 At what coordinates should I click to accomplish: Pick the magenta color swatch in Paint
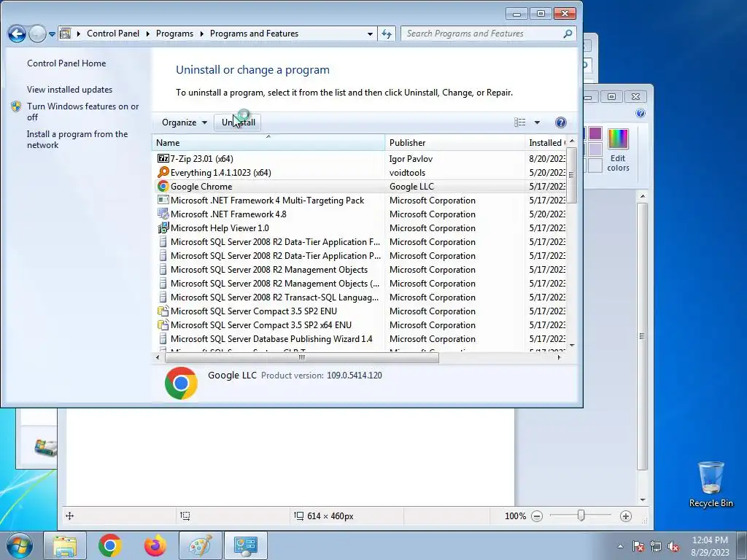pyautogui.click(x=595, y=133)
